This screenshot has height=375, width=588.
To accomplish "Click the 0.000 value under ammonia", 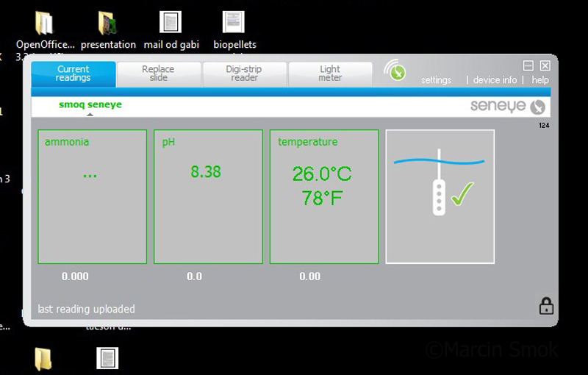I will pyautogui.click(x=75, y=276).
